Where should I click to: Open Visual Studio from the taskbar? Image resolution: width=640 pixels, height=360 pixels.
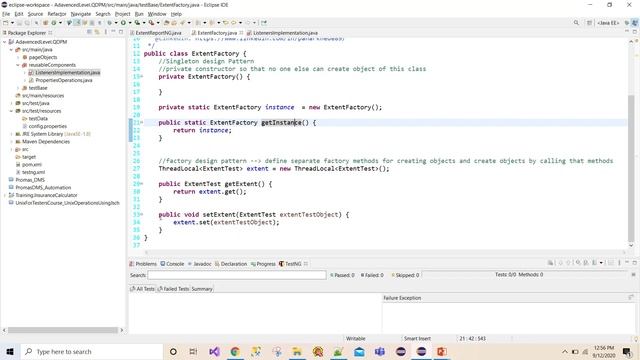click(214, 351)
